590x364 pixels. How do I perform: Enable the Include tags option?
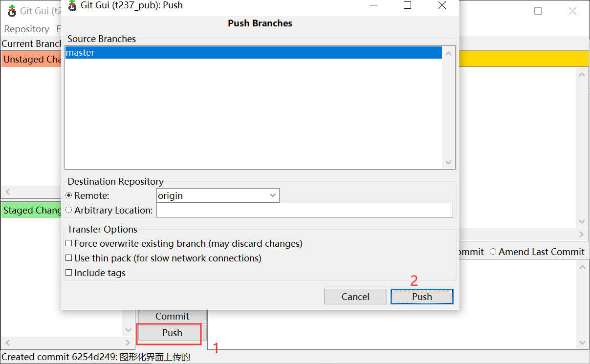(68, 273)
